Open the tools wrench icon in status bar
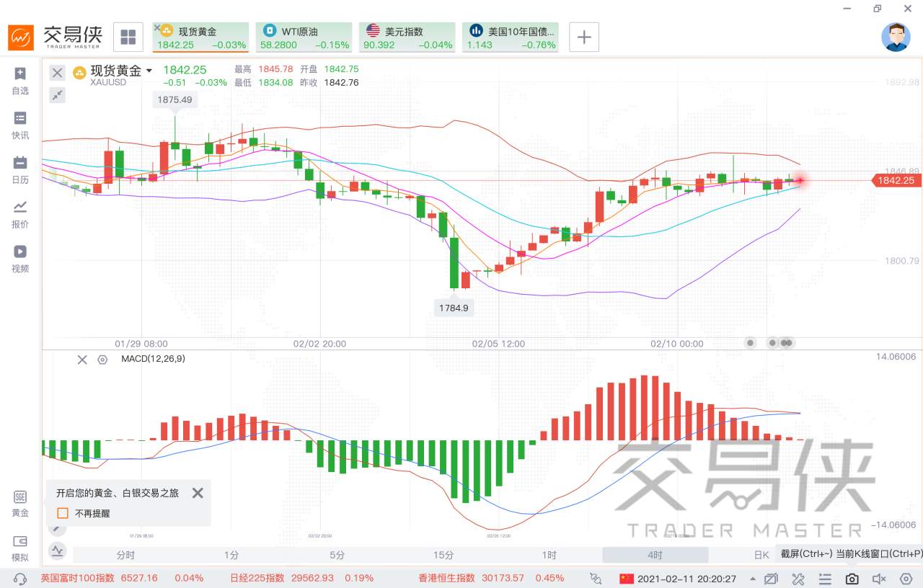This screenshot has width=923, height=588. click(x=798, y=578)
